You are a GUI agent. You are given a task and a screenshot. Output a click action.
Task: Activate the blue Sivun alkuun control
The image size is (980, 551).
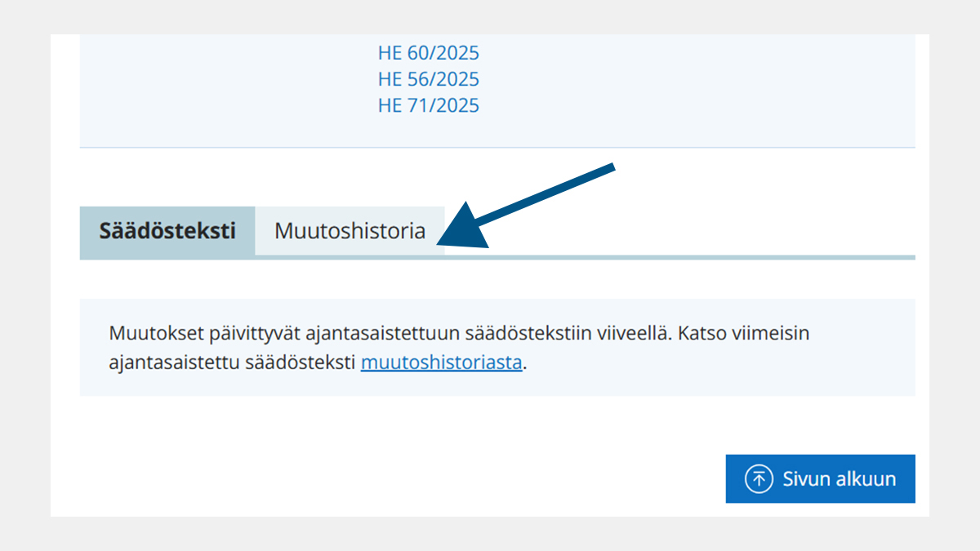(820, 478)
